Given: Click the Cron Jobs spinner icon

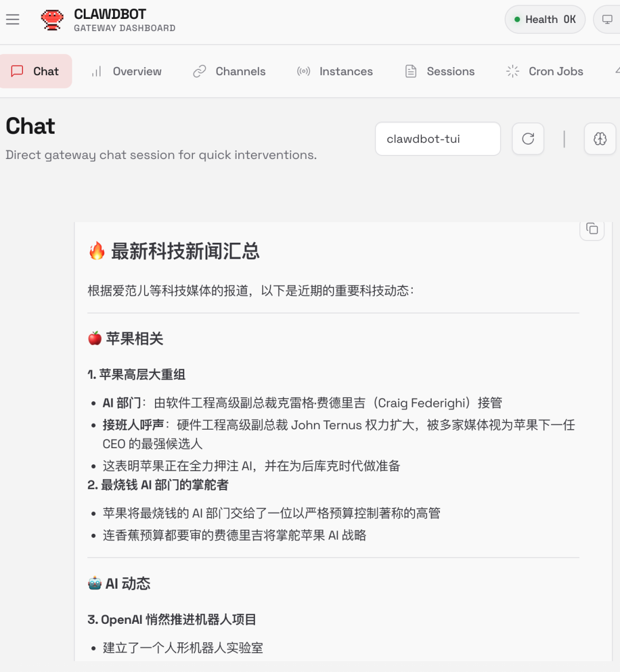Looking at the screenshot, I should pyautogui.click(x=511, y=71).
